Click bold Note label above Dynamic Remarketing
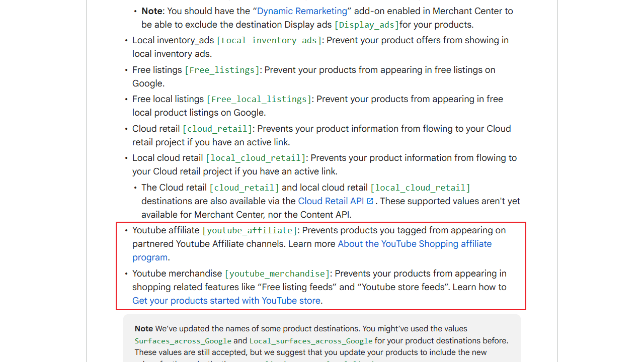This screenshot has height=362, width=644. (x=151, y=11)
